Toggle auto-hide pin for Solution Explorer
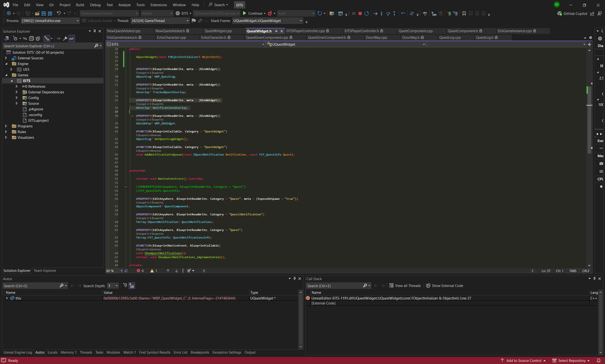Screen dimensions: 605x364 pyautogui.click(x=95, y=31)
